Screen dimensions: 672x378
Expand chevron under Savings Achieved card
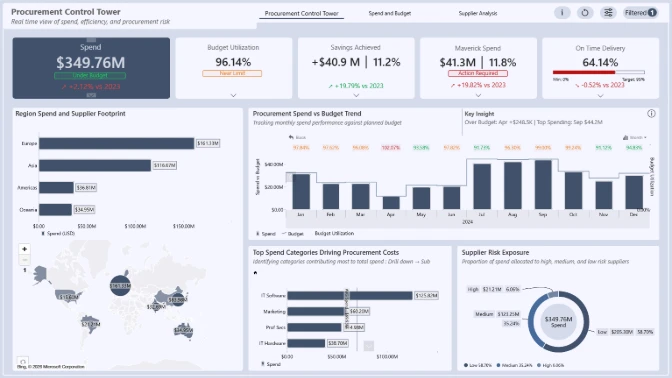click(356, 95)
